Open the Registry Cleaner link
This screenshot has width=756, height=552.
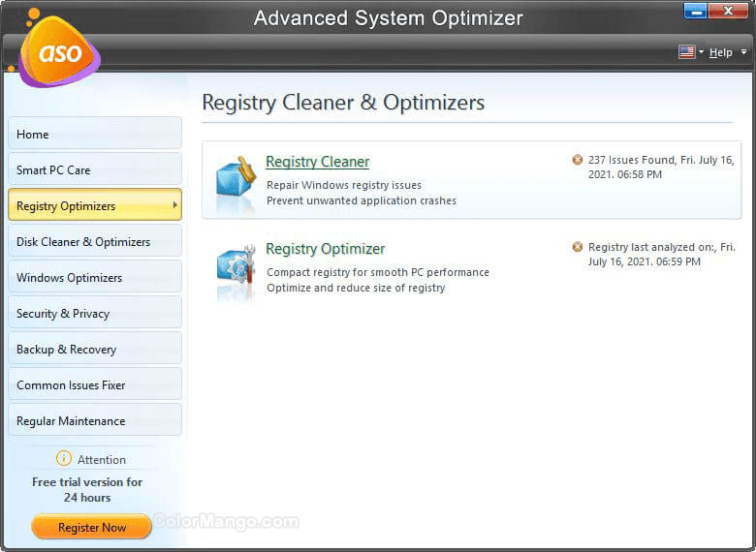coord(317,162)
